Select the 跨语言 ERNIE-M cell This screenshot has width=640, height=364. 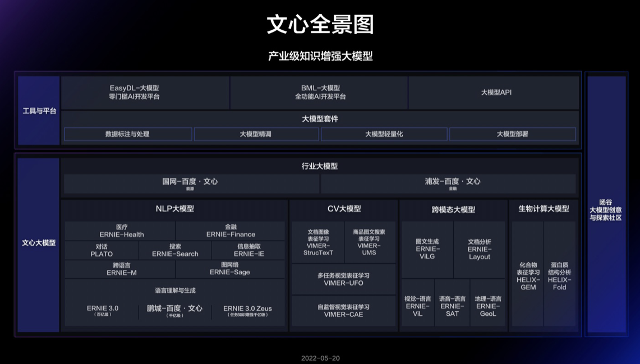tap(120, 269)
